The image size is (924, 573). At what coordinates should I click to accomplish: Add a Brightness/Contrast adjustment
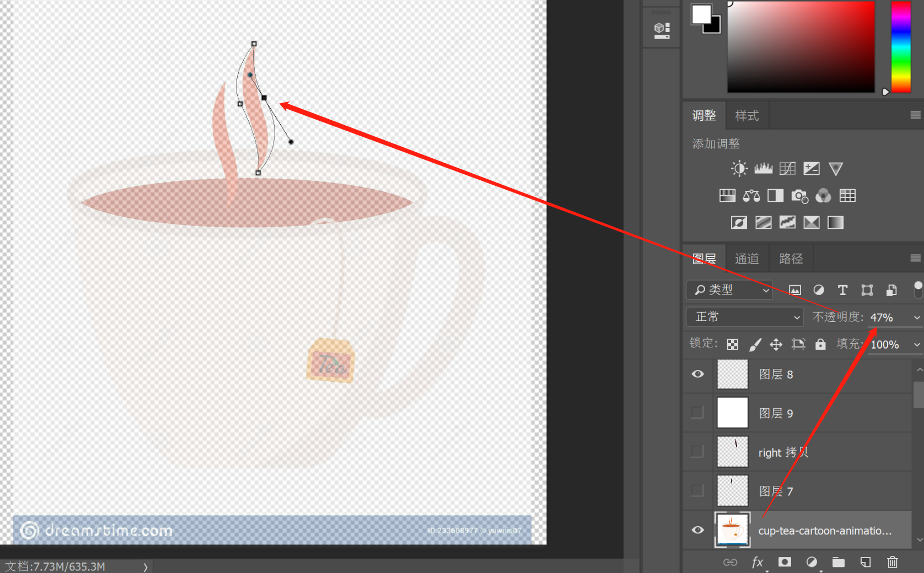point(739,168)
